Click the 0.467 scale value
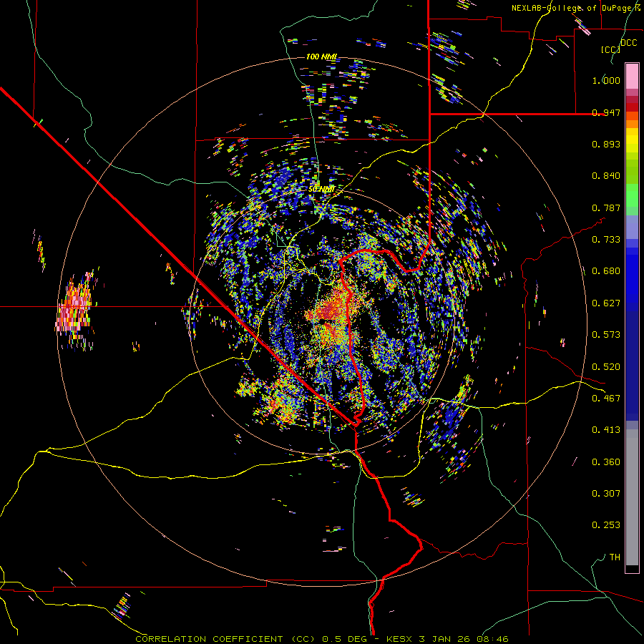This screenshot has width=644, height=644. tap(606, 399)
